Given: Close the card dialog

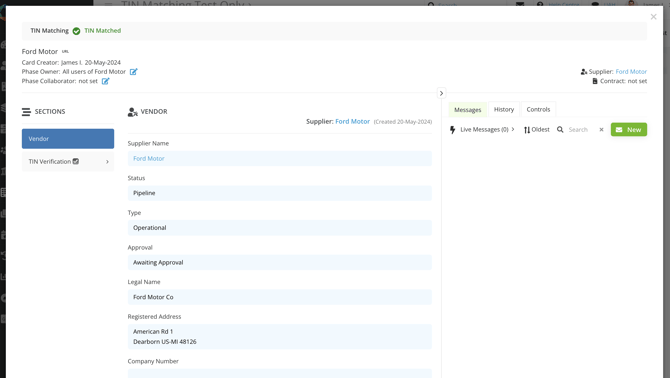Looking at the screenshot, I should tap(653, 17).
